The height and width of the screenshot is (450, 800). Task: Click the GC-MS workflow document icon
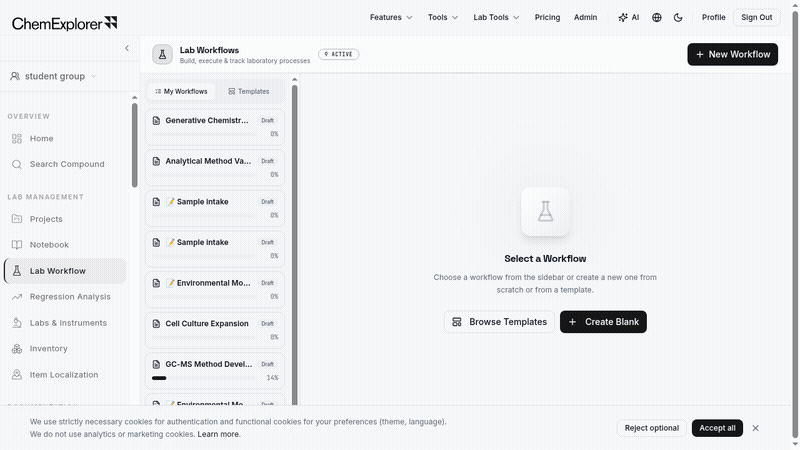156,364
